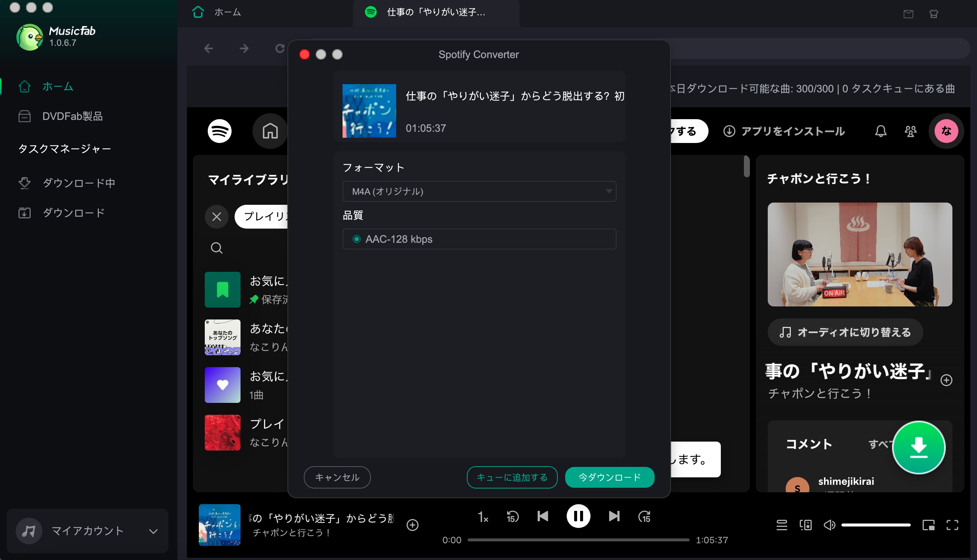The height and width of the screenshot is (560, 977).
Task: Pause playback
Action: coord(578,516)
